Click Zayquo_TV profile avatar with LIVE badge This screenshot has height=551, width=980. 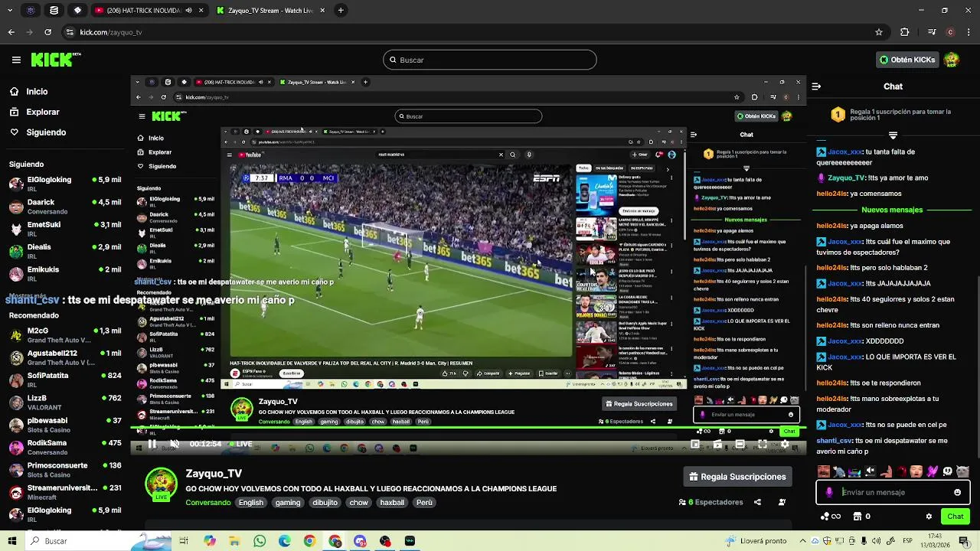(x=162, y=484)
